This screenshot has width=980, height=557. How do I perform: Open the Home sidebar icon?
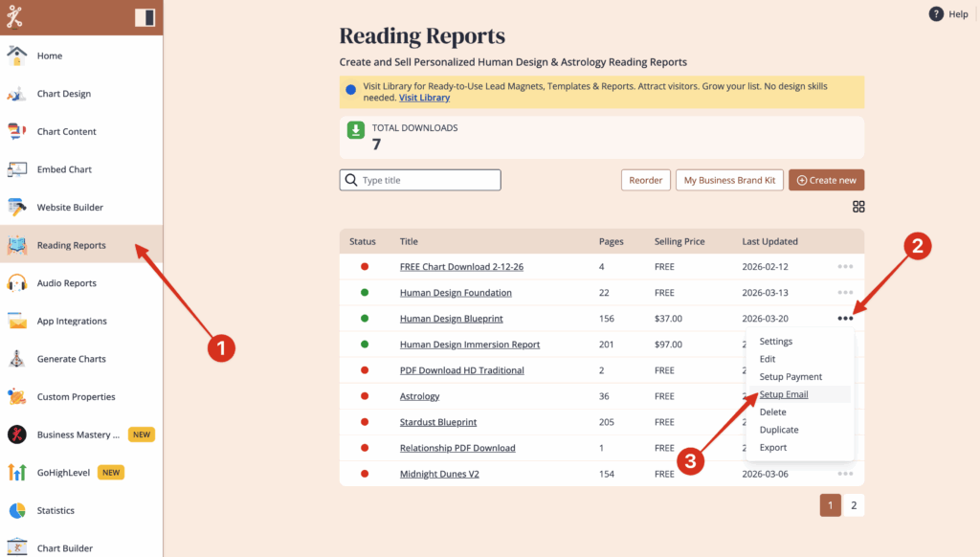click(17, 56)
